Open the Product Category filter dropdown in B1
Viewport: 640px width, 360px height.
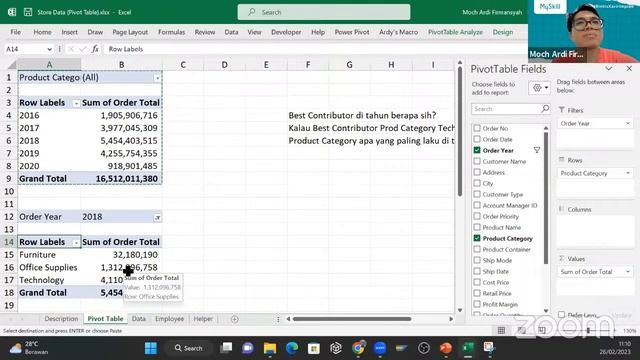157,78
